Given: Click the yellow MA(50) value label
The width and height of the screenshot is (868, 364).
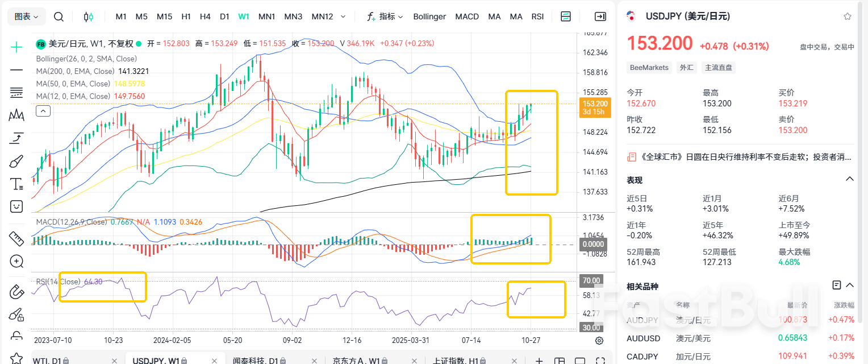Looking at the screenshot, I should (x=129, y=84).
